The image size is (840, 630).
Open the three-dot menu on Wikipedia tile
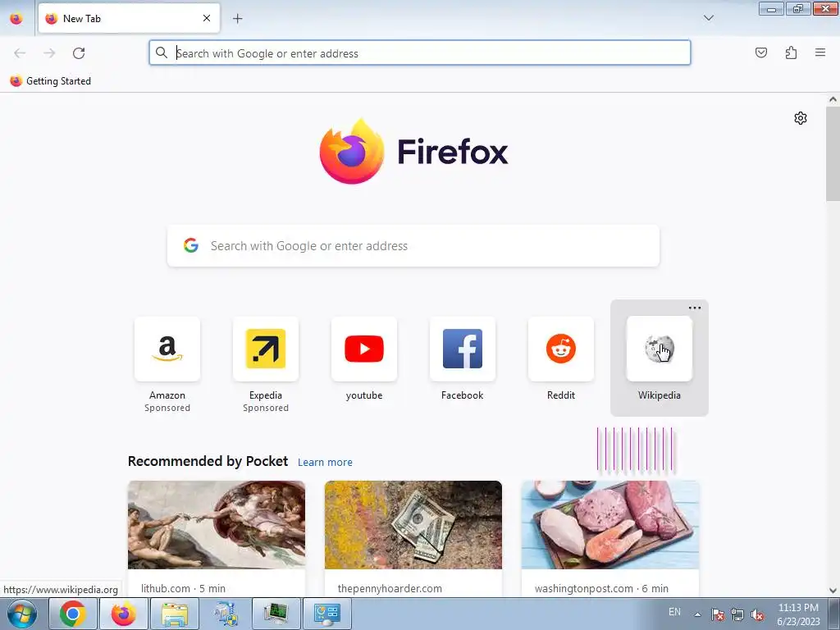click(695, 308)
